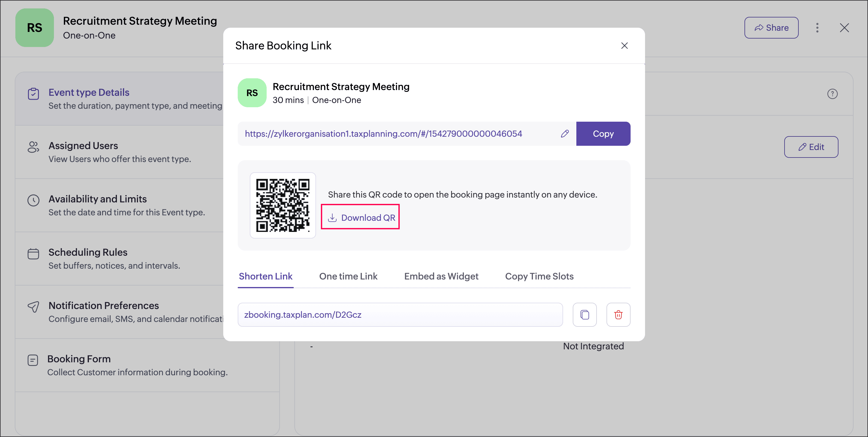Click the pencil icon beside booking URL
868x437 pixels.
point(565,134)
